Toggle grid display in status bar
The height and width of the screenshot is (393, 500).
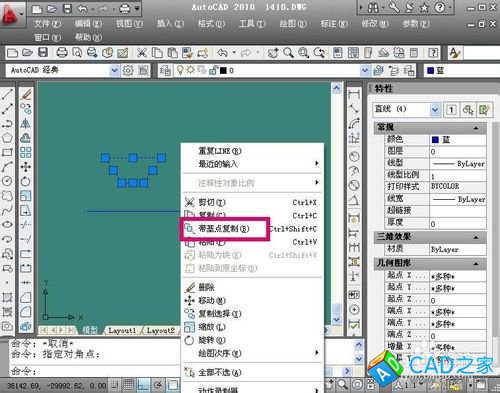[x=129, y=385]
